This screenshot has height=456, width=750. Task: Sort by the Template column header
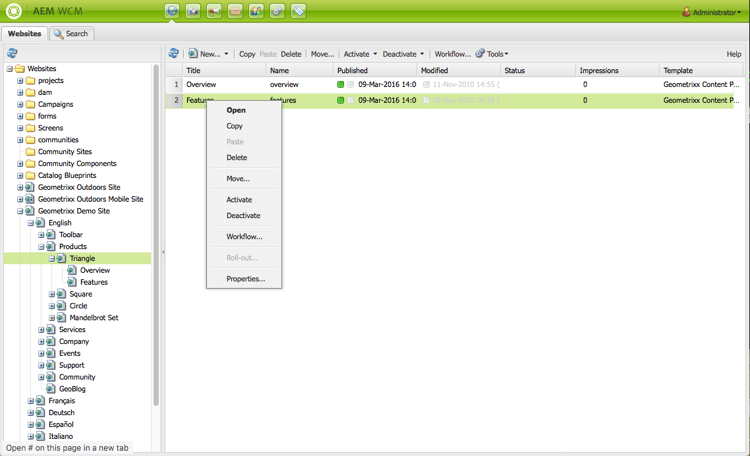point(701,70)
